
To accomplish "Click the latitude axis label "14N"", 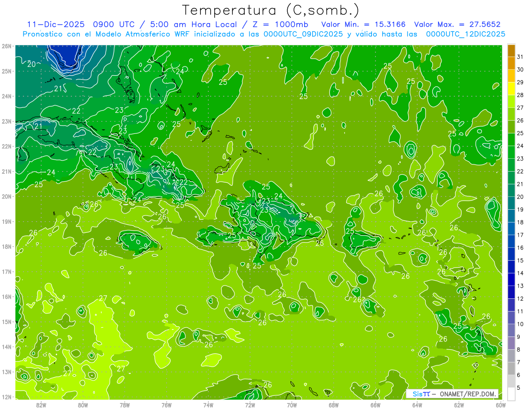I will [x=6, y=347].
